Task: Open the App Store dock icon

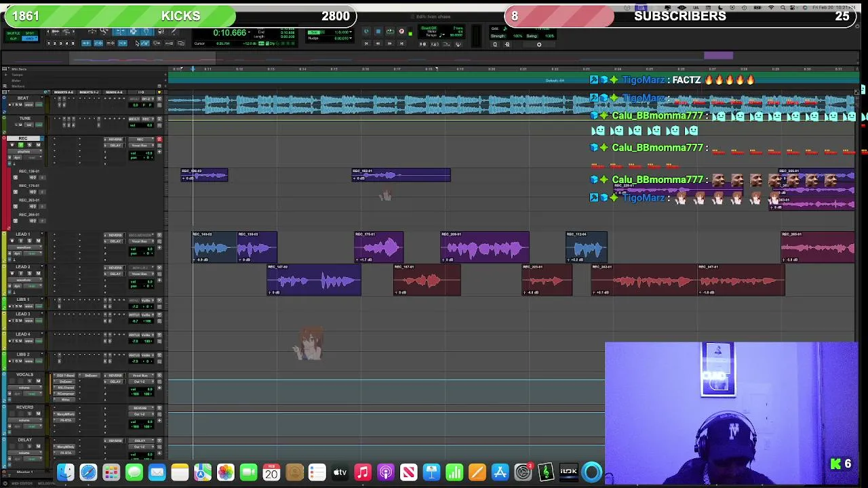Action: tap(500, 472)
